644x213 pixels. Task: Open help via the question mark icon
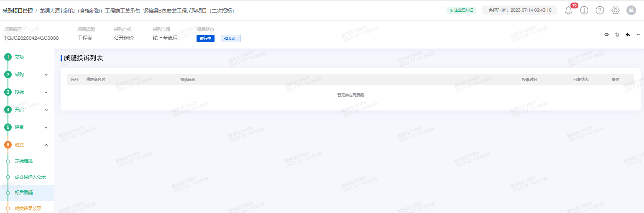[600, 10]
